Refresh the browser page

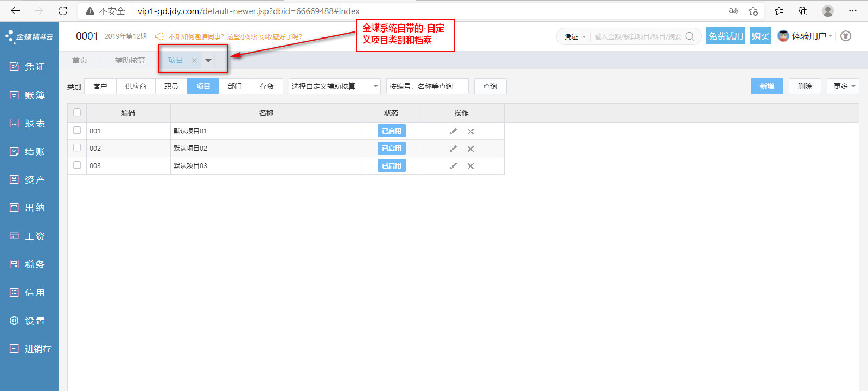point(63,11)
